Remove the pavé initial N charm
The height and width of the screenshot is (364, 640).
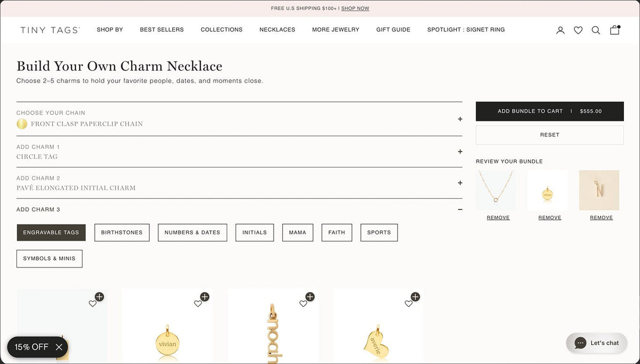601,217
